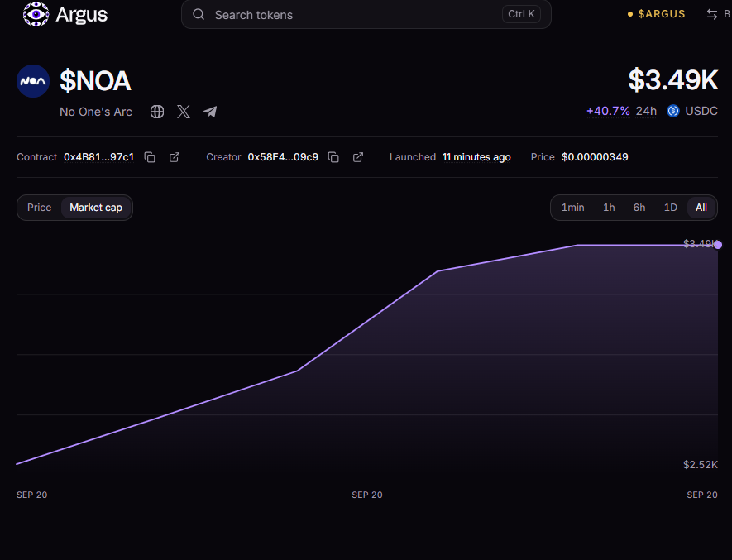The width and height of the screenshot is (732, 560).
Task: Click the 24h period label
Action: click(x=646, y=111)
